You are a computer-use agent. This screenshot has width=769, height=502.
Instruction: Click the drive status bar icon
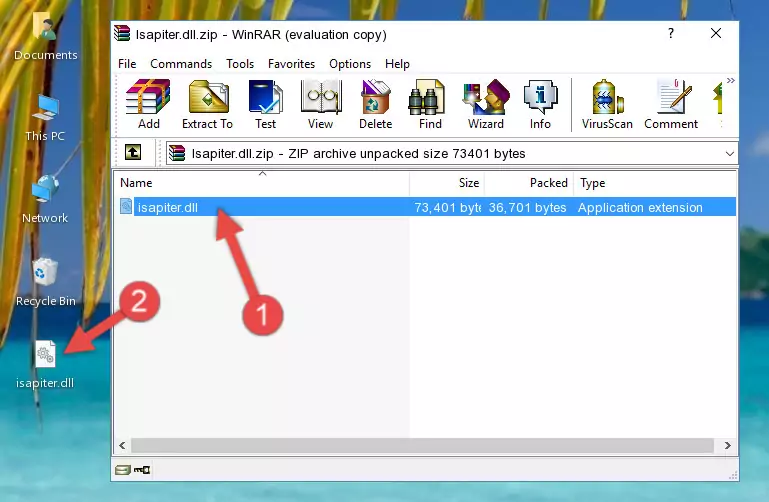click(123, 470)
